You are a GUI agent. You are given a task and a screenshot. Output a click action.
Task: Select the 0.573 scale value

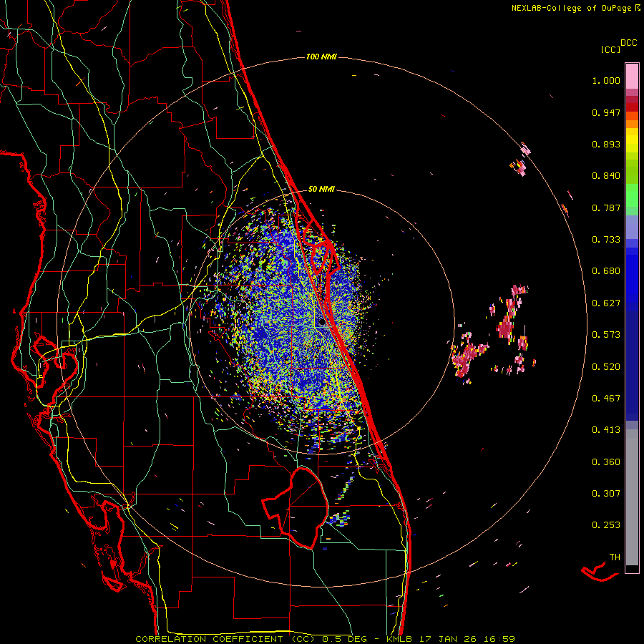pos(606,335)
